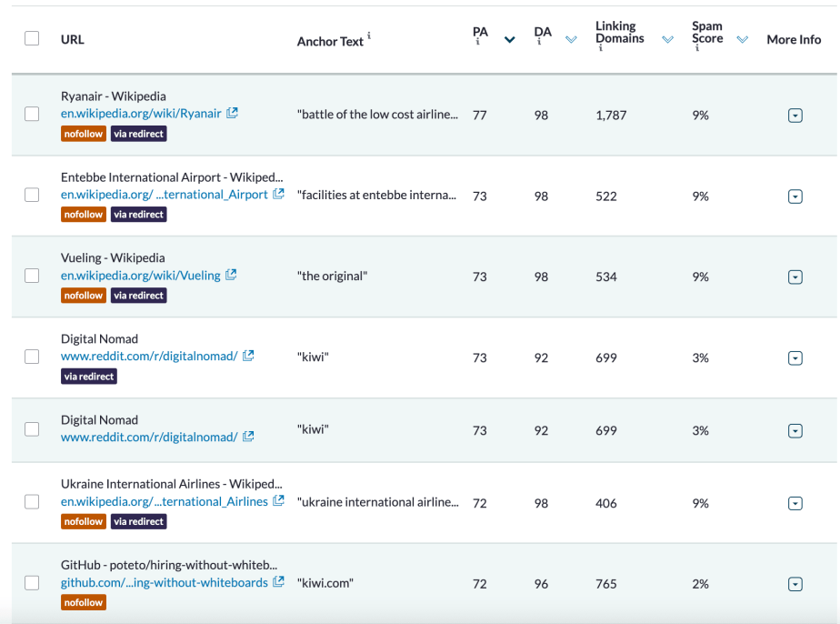Open the Linking Domains sort chevron
The image size is (840, 624).
click(669, 39)
